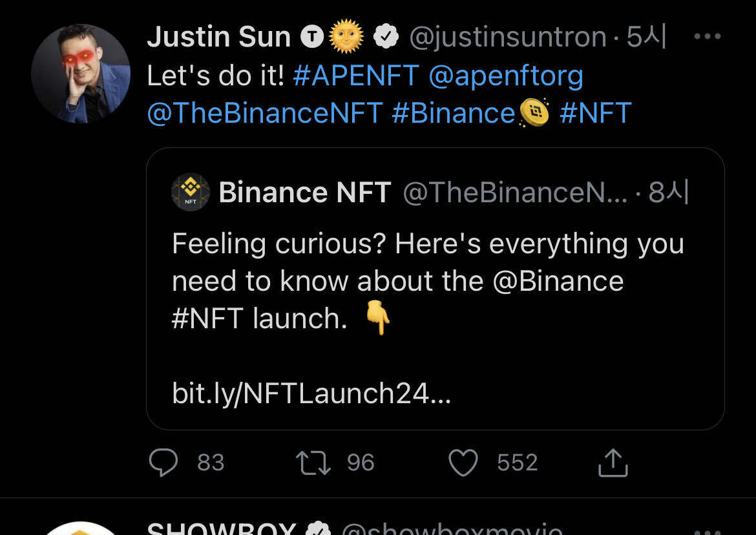
Task: Open the #Binance hashtag
Action: 454,114
